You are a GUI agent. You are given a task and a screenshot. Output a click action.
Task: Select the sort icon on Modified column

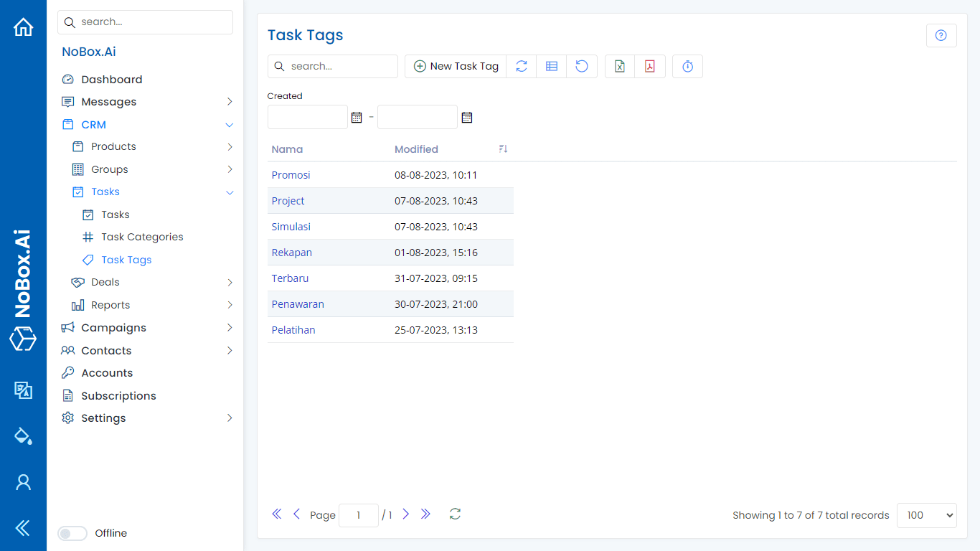(503, 149)
